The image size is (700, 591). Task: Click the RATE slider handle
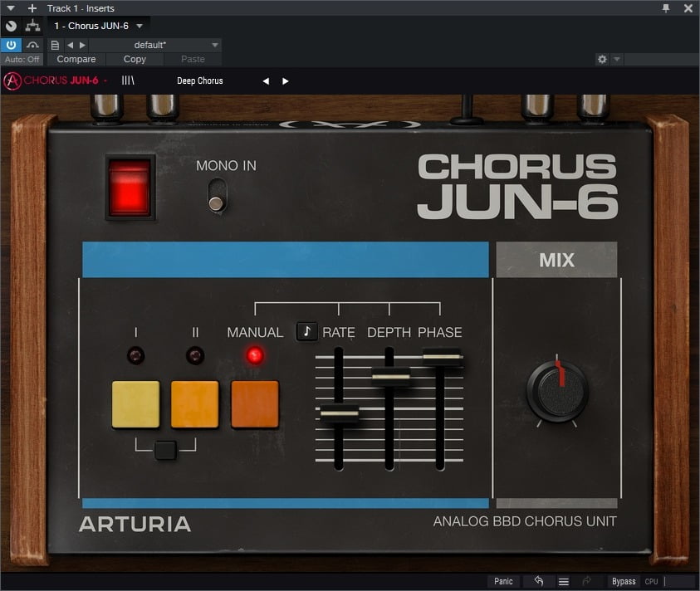pos(340,413)
